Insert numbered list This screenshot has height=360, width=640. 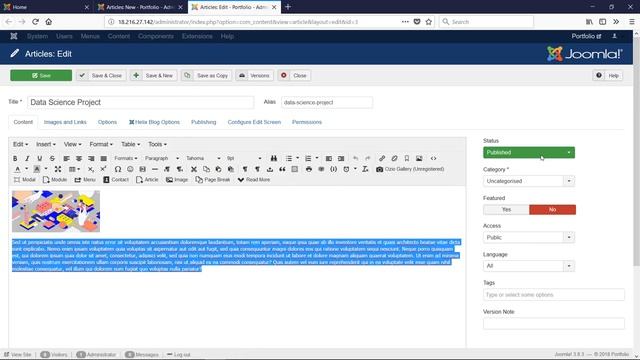click(x=308, y=158)
